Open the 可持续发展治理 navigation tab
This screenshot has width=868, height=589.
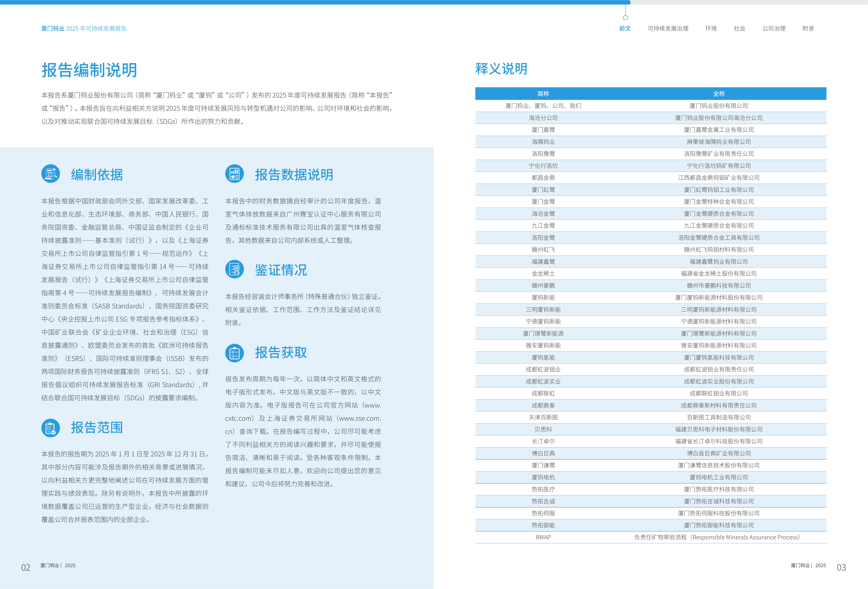pyautogui.click(x=668, y=28)
